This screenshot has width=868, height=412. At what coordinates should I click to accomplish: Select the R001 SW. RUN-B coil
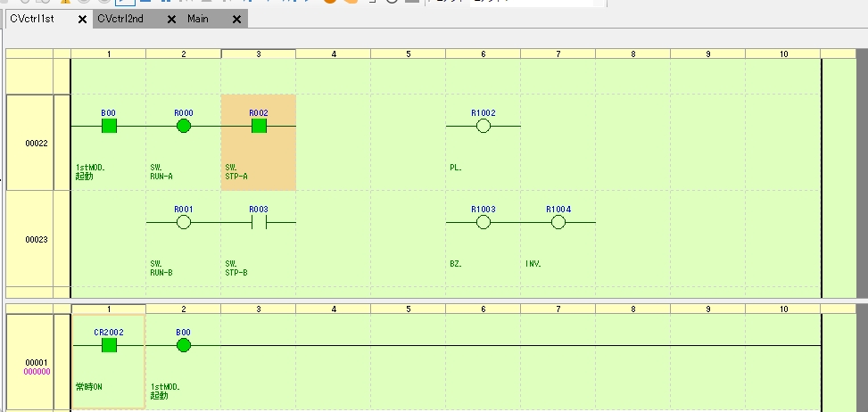coord(184,223)
